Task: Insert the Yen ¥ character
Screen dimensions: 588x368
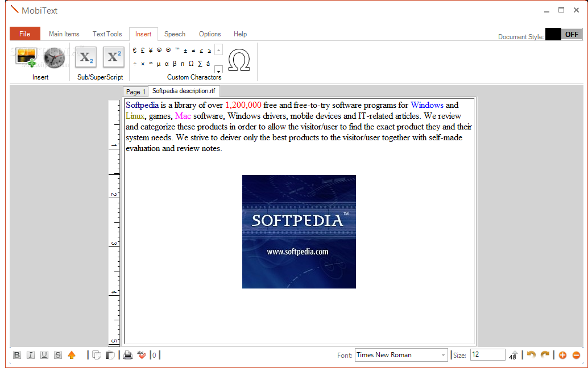Action: [151, 50]
